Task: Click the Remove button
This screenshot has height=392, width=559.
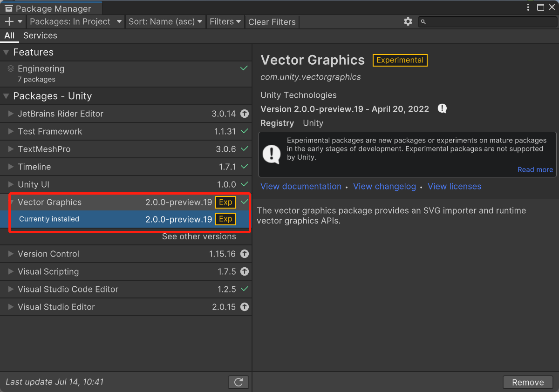Action: pos(528,382)
